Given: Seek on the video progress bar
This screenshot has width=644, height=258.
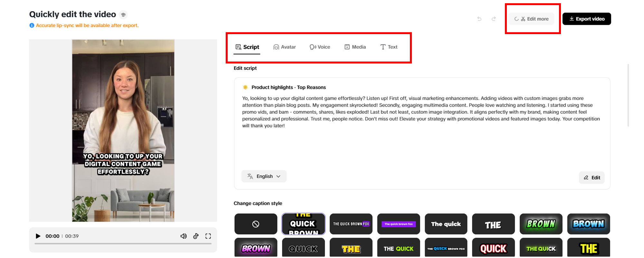Looking at the screenshot, I should pos(123,244).
